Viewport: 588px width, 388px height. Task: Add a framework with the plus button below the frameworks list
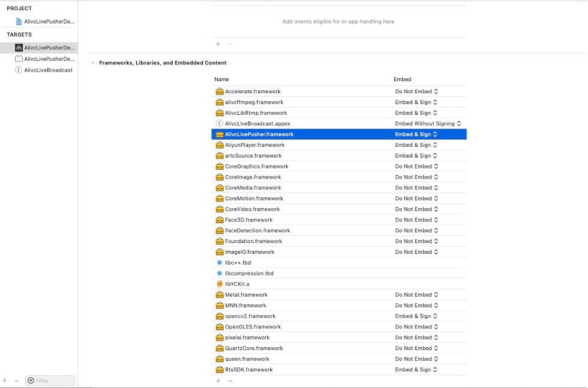[x=218, y=381]
